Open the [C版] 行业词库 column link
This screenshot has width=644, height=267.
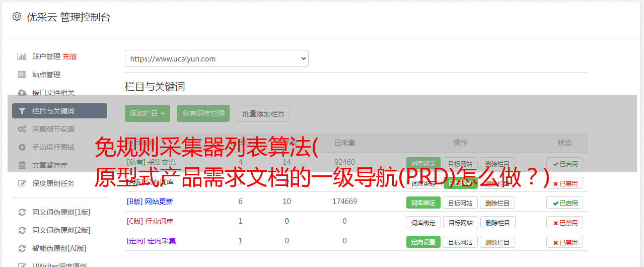click(150, 221)
